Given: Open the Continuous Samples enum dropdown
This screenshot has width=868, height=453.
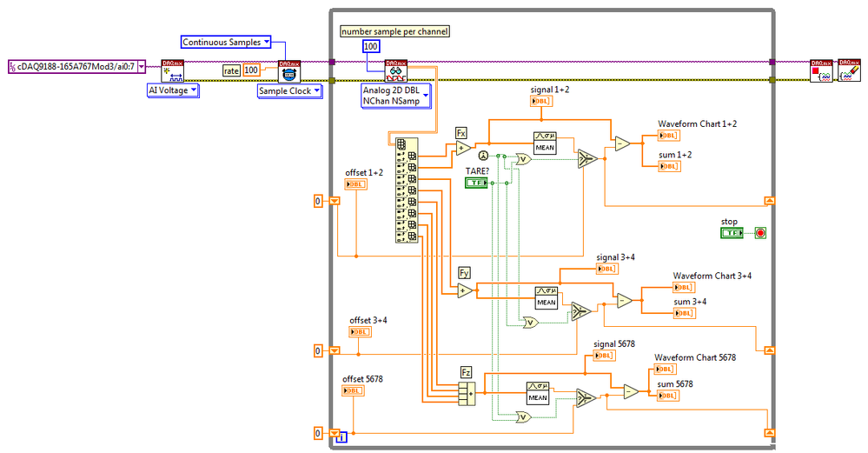Looking at the screenshot, I should (226, 42).
